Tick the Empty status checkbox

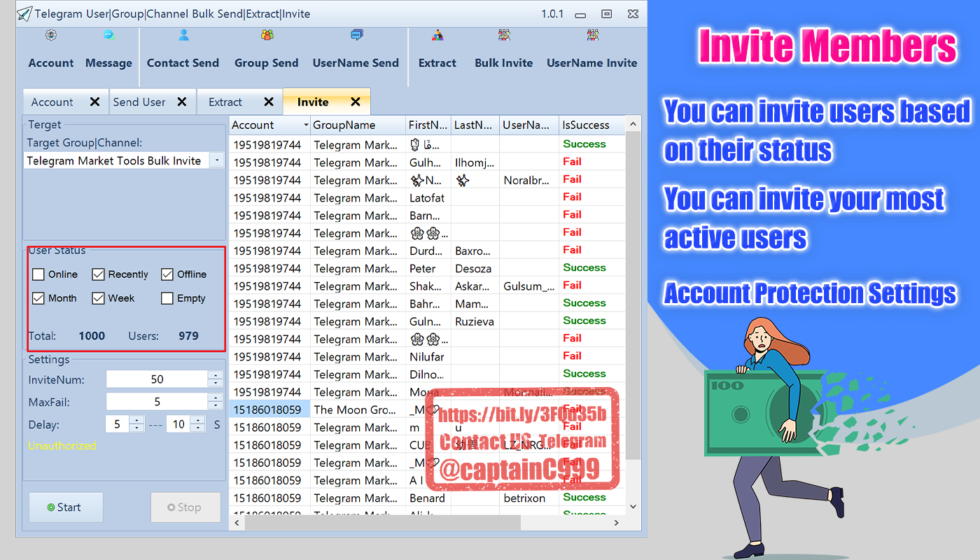(x=167, y=298)
